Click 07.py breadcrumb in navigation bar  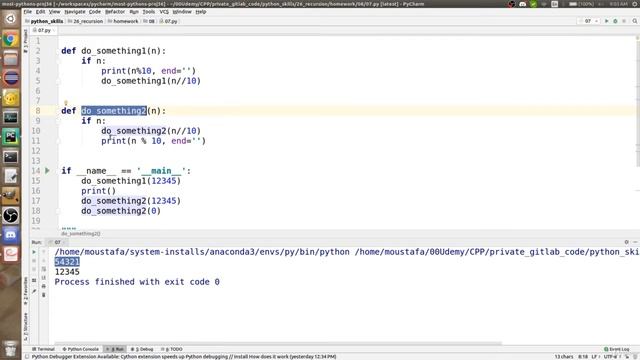click(168, 21)
